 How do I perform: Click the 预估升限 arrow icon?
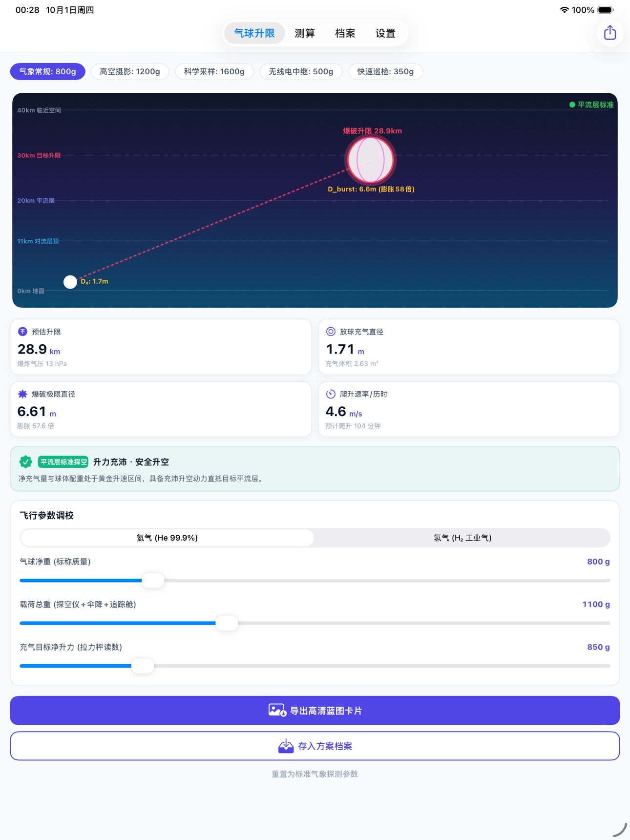(x=22, y=332)
